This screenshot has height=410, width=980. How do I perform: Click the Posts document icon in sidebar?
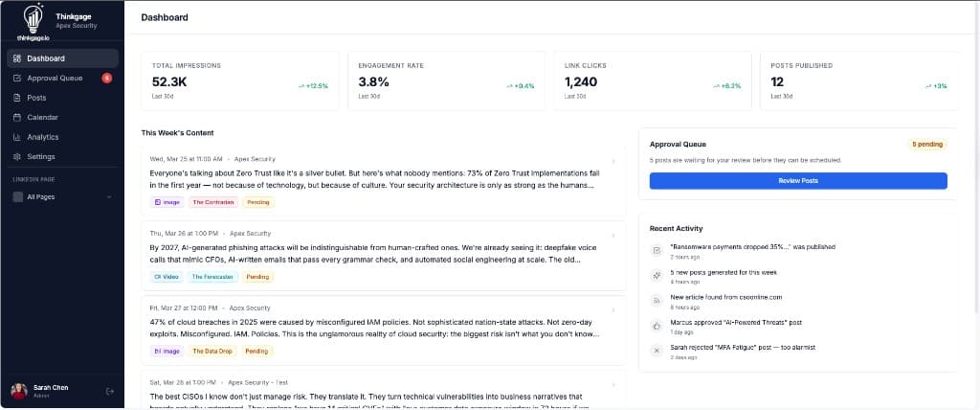coord(17,98)
